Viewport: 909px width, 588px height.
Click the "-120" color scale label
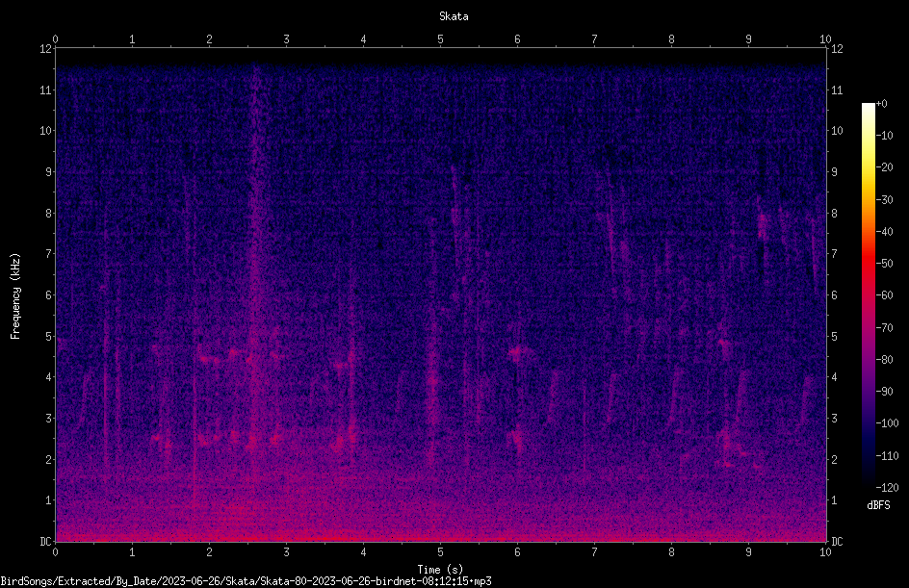(887, 488)
